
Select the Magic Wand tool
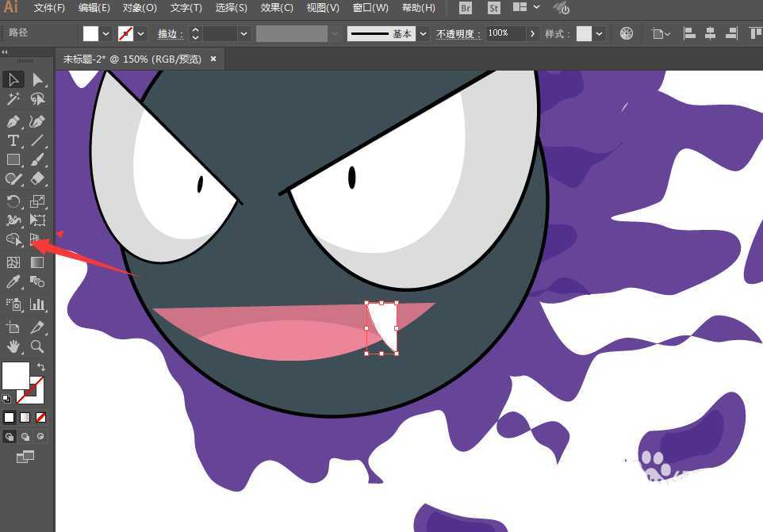click(13, 99)
